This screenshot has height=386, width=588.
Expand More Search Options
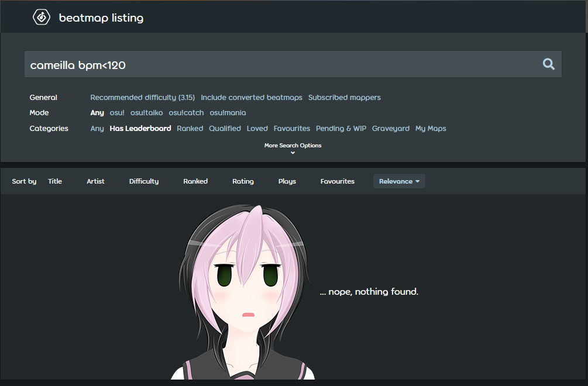[x=293, y=146]
